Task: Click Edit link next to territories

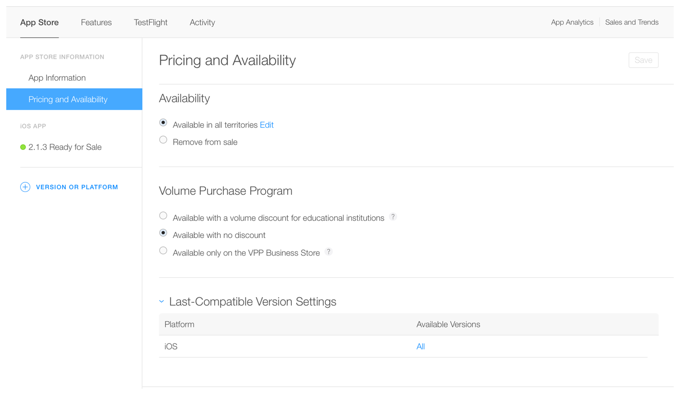Action: (267, 125)
